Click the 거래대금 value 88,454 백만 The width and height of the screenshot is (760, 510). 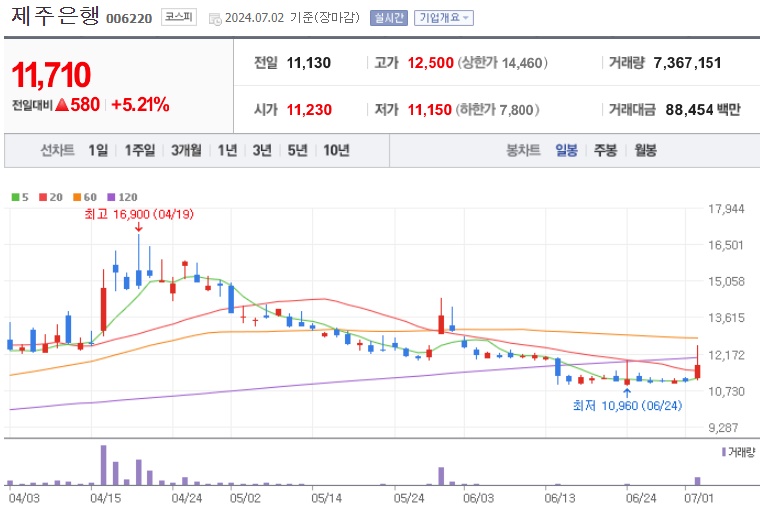pyautogui.click(x=703, y=110)
